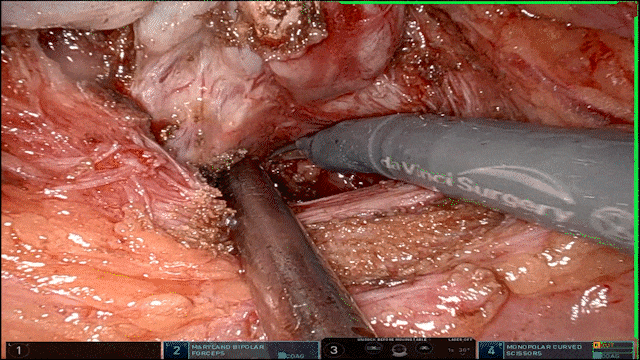Select the arm 2 number badge
The width and height of the screenshot is (640, 360).
177,350
